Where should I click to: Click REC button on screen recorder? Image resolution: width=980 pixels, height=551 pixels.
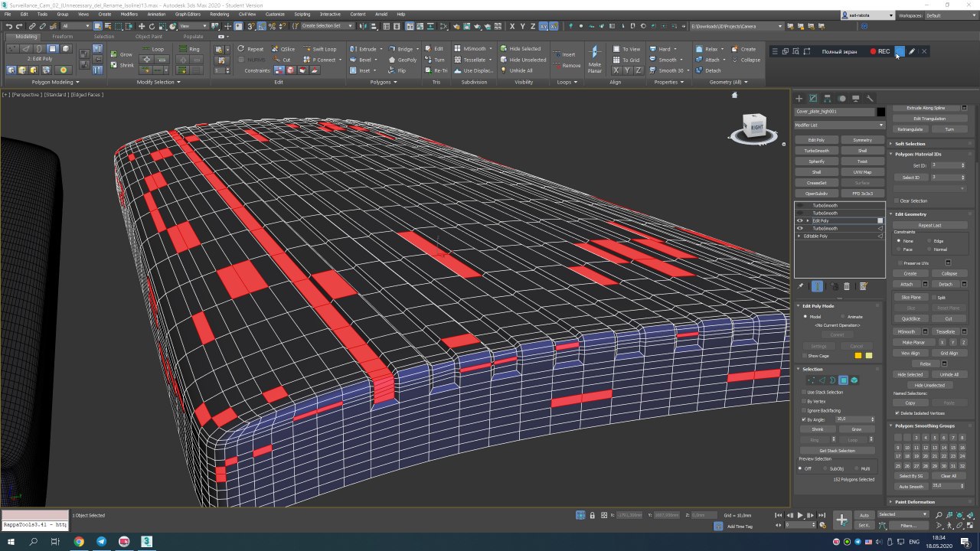coord(880,51)
